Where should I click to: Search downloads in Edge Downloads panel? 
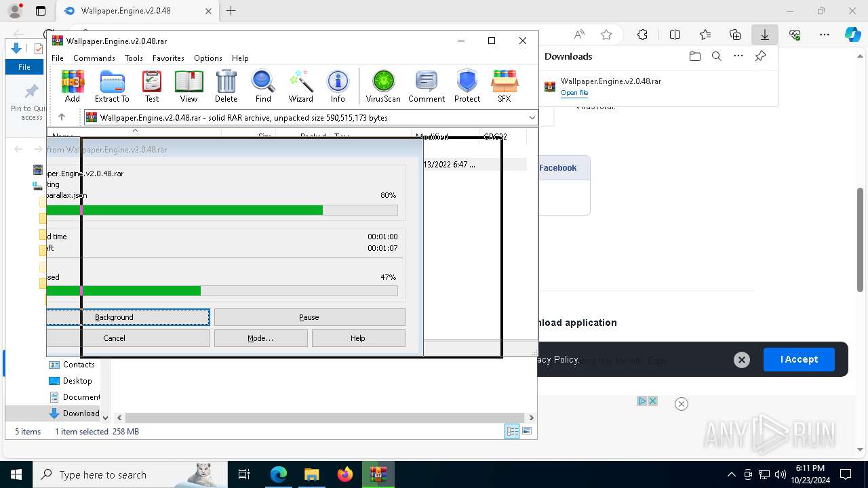716,56
